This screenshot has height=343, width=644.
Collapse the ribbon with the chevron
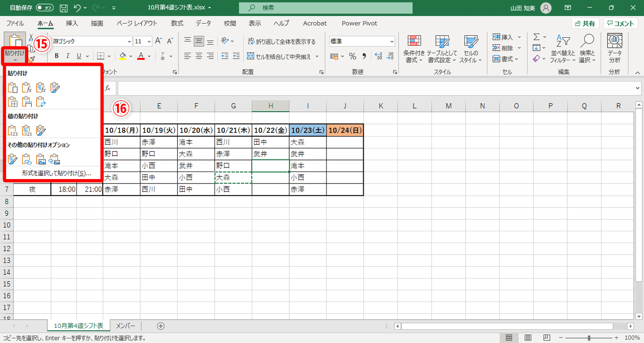pyautogui.click(x=637, y=72)
